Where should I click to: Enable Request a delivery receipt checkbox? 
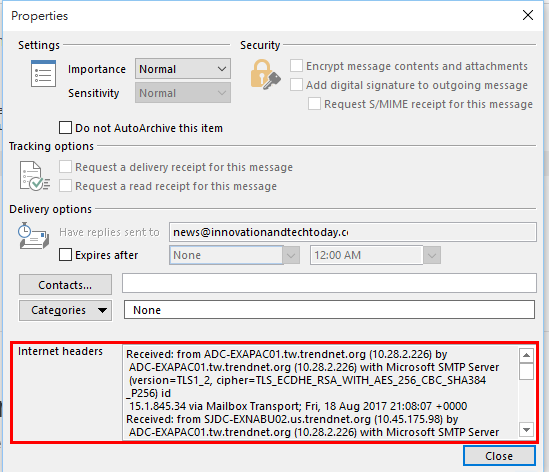[65, 167]
